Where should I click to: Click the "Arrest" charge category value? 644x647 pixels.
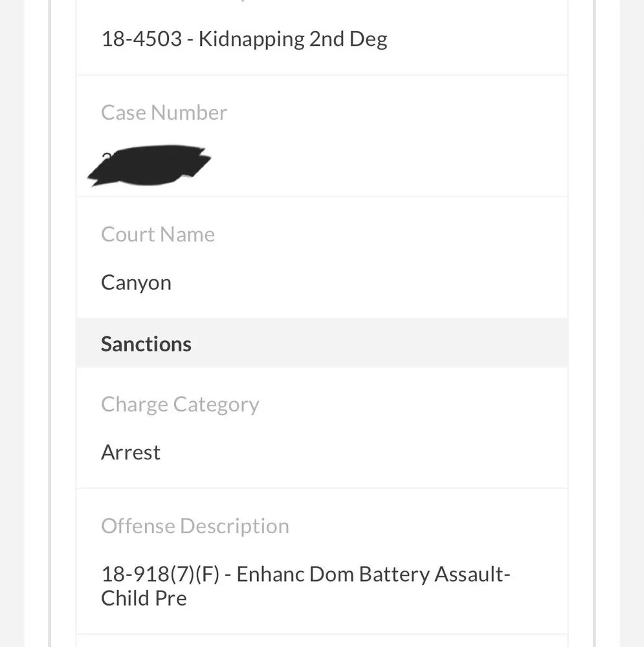[131, 452]
